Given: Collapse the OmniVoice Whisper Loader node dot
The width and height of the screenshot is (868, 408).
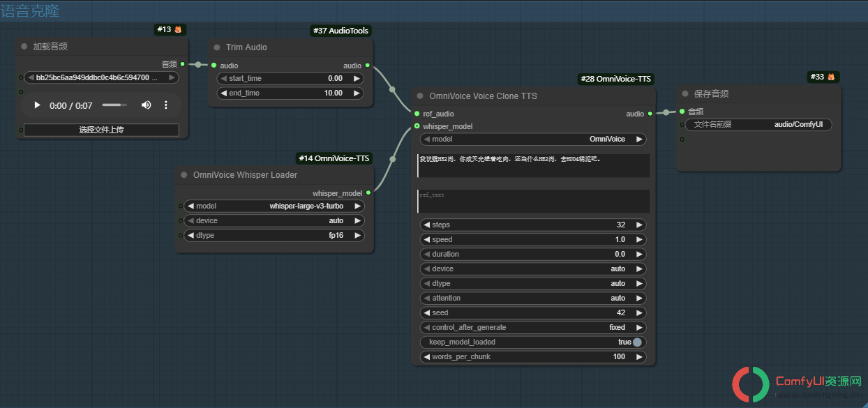Looking at the screenshot, I should click(184, 175).
